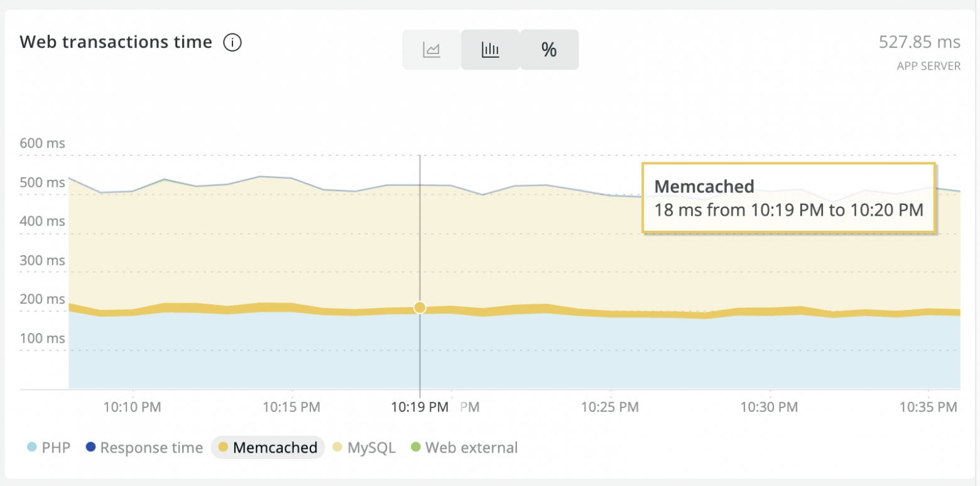This screenshot has width=980, height=486.
Task: Click the Memcached data point marker
Action: (420, 307)
